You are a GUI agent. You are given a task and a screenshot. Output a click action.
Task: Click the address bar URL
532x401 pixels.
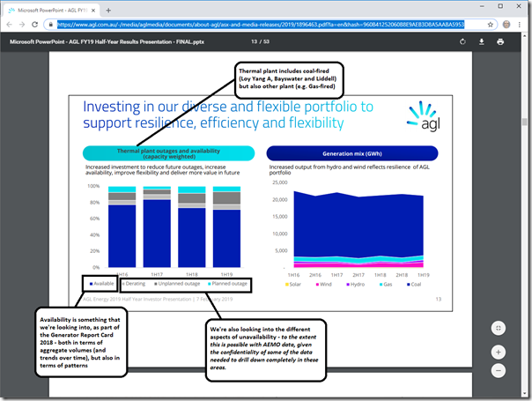point(260,25)
